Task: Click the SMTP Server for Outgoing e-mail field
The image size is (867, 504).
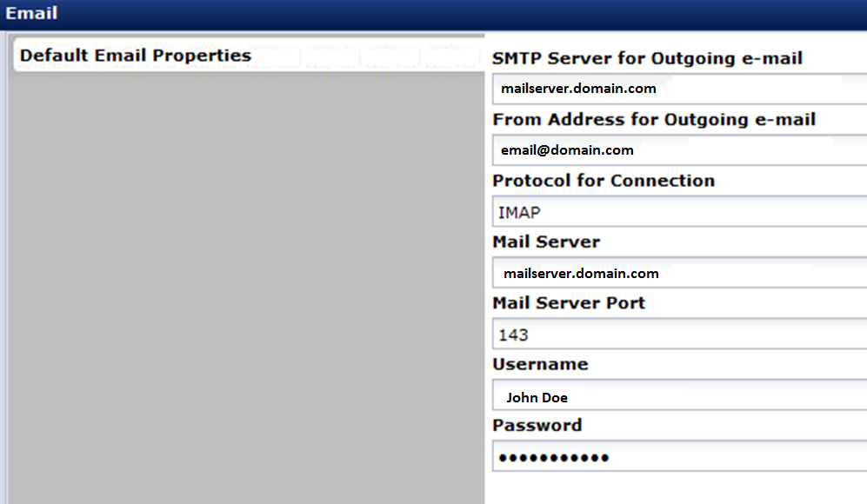Action: [x=678, y=89]
